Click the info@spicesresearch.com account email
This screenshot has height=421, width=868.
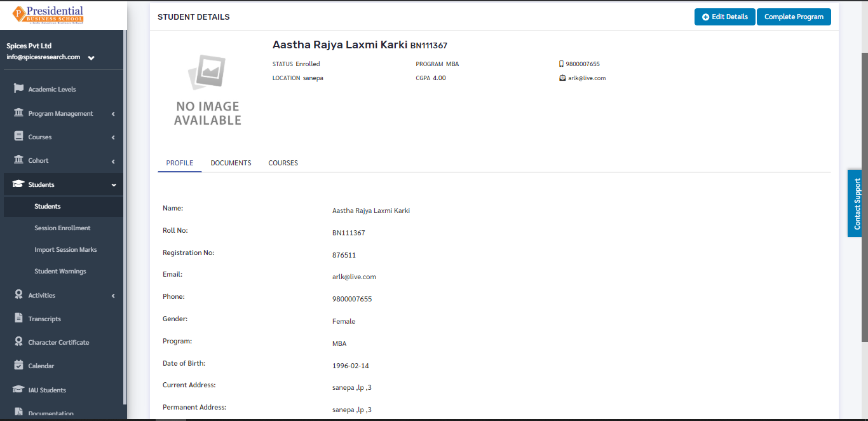[43, 57]
